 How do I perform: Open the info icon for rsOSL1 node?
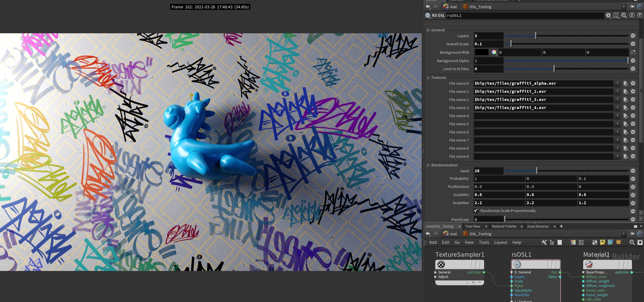tap(632, 15)
